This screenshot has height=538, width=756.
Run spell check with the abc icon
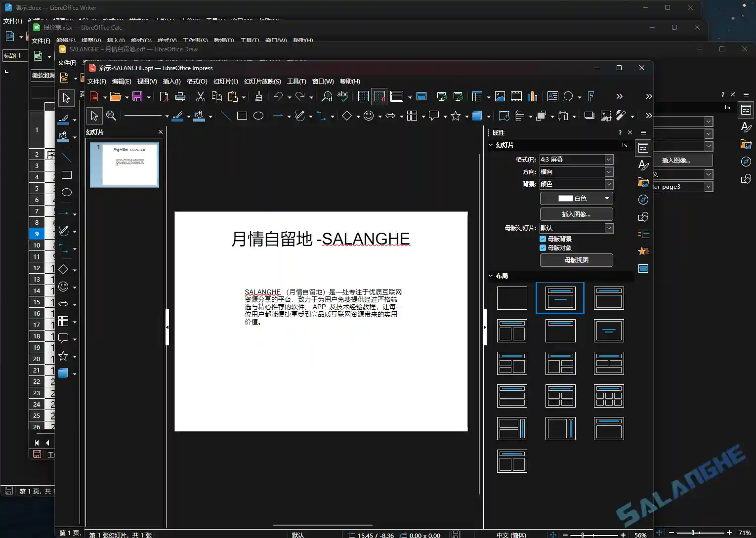point(343,96)
